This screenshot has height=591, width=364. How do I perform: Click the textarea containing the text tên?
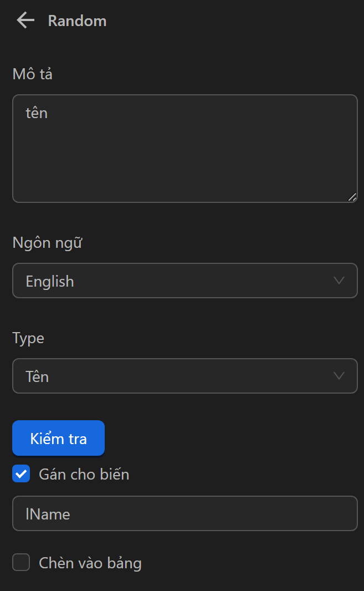185,148
